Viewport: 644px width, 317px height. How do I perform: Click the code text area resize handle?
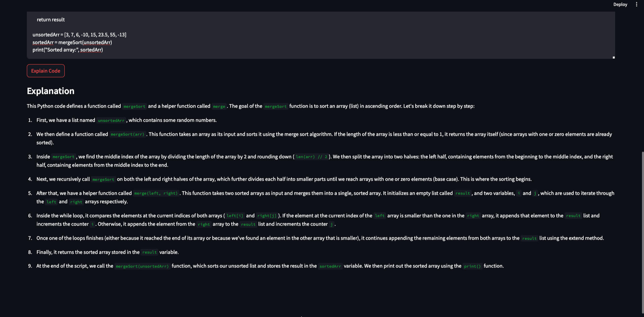coord(613,58)
